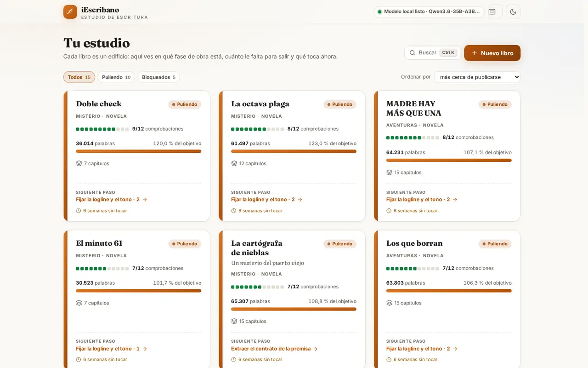Viewport: 588px width, 368px height.
Task: Switch to the Puliendo filter tab
Action: [116, 77]
